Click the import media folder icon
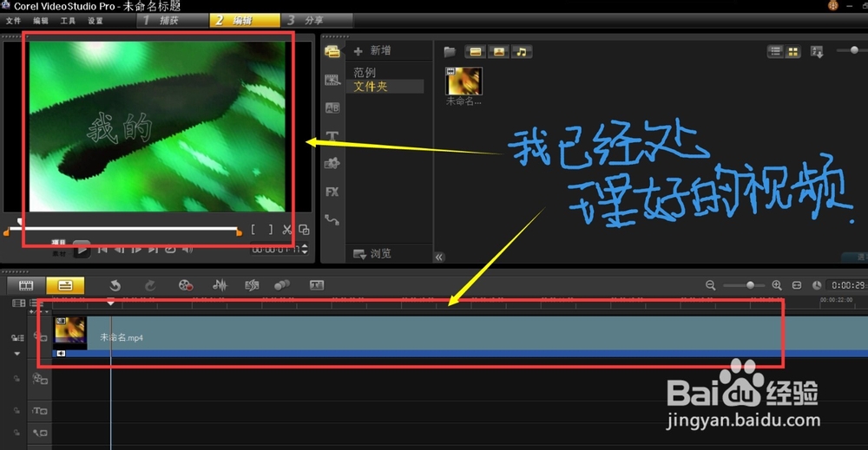The height and width of the screenshot is (450, 868). (x=450, y=52)
